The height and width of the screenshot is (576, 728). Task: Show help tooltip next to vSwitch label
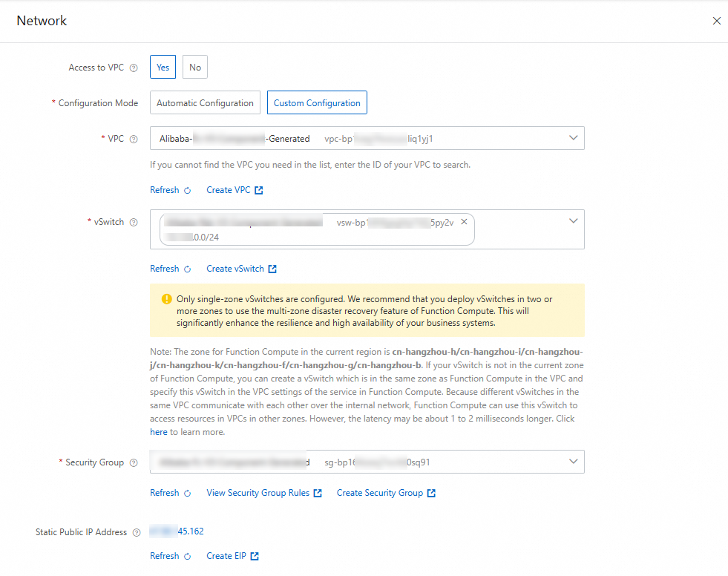(134, 223)
